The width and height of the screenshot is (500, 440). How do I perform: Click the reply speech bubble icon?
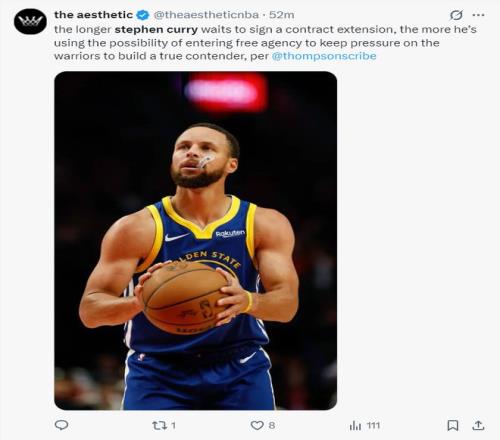pos(61,425)
